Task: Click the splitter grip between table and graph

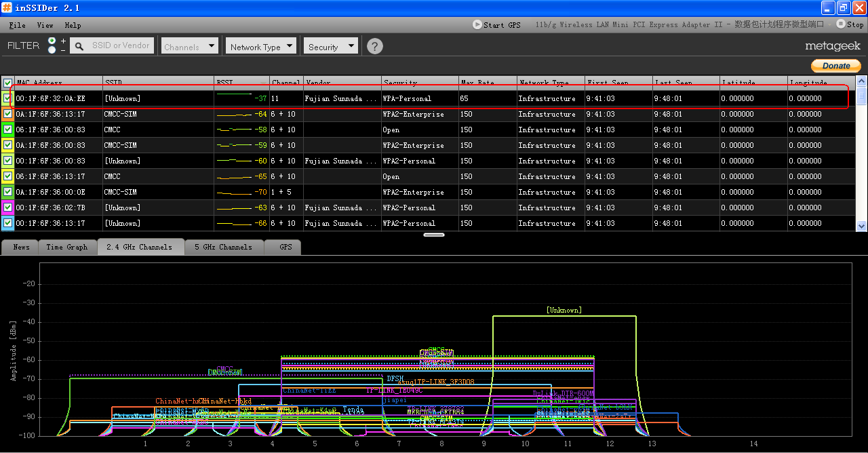Action: point(433,235)
